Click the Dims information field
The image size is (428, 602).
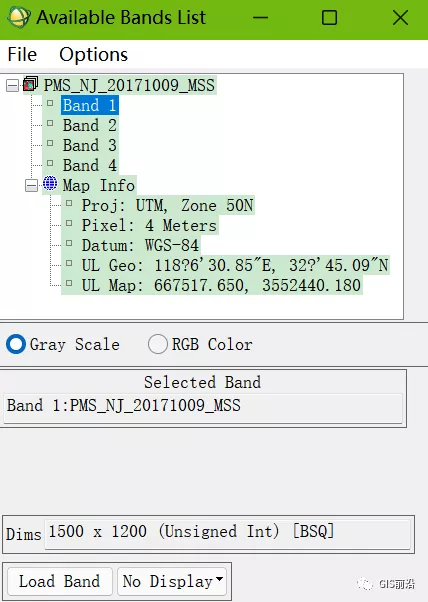[228, 534]
